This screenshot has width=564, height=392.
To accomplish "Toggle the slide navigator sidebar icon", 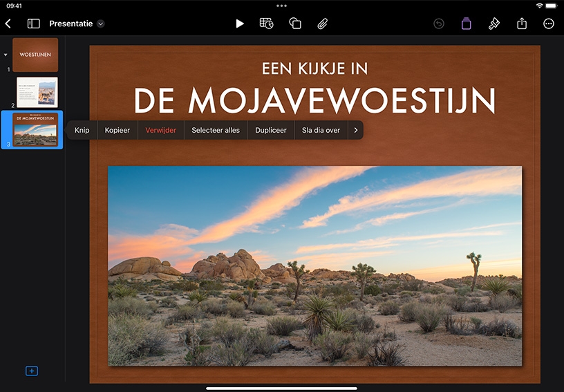I will pos(33,24).
